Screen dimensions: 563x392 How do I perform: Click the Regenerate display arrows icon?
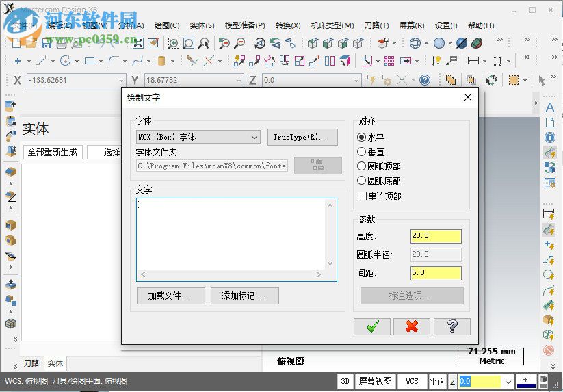492,79
